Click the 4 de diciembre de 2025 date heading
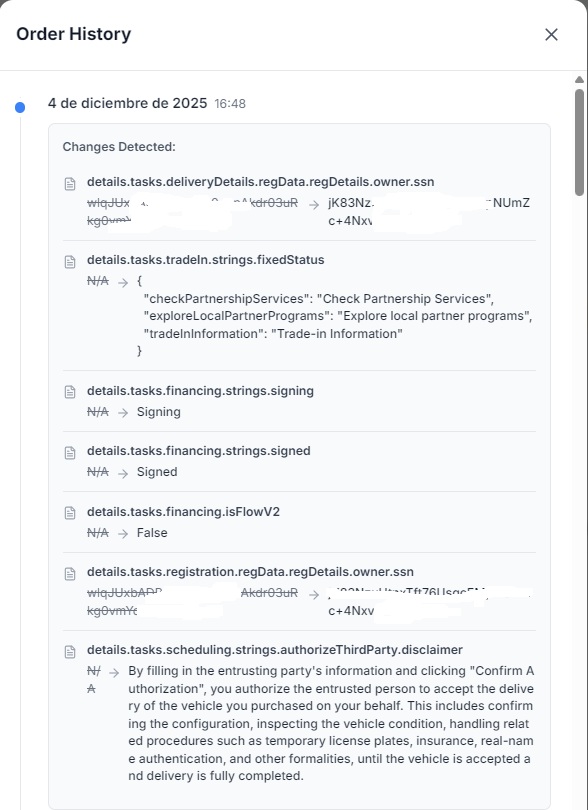This screenshot has height=810, width=588. [127, 103]
